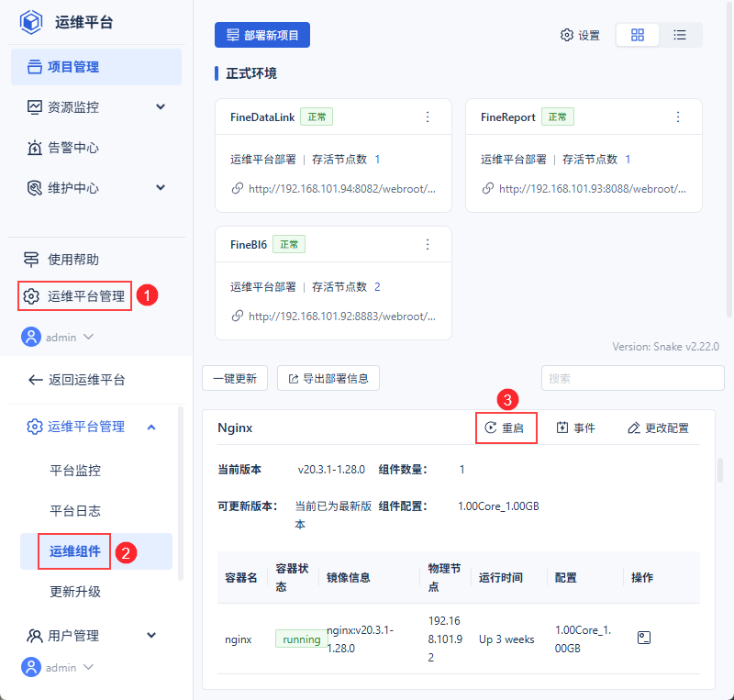The image size is (734, 700).
Task: Click link icon on FineDataLink card
Action: [238, 188]
